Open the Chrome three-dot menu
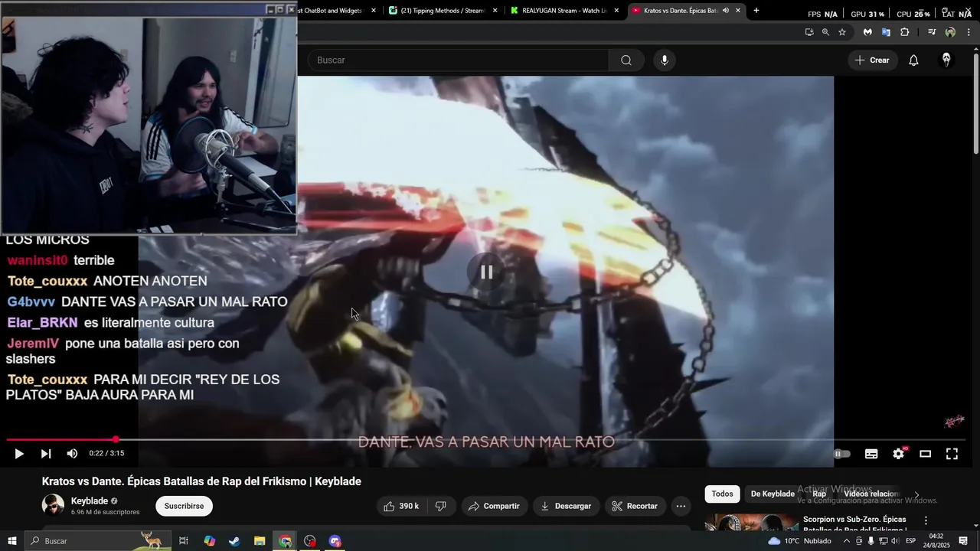The height and width of the screenshot is (551, 980). (969, 32)
